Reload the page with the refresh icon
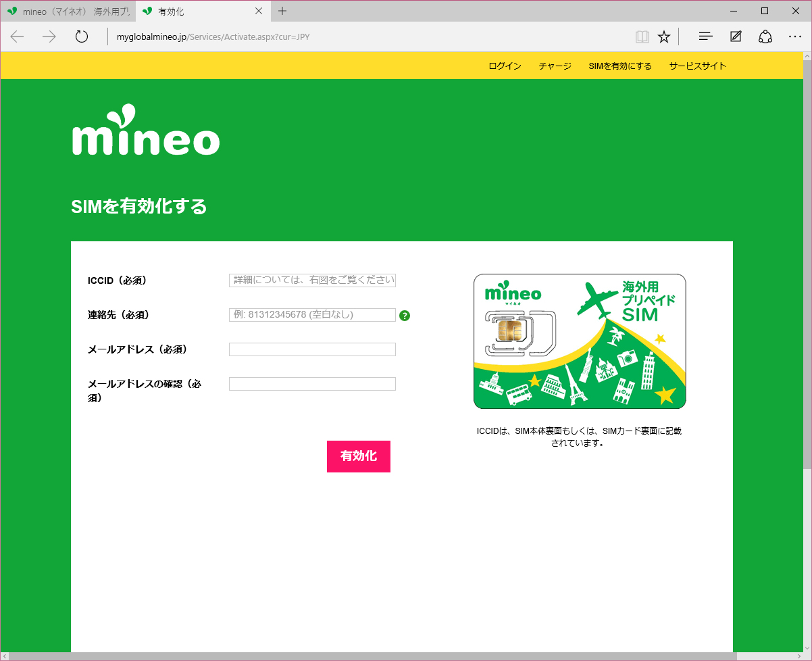 pos(82,36)
